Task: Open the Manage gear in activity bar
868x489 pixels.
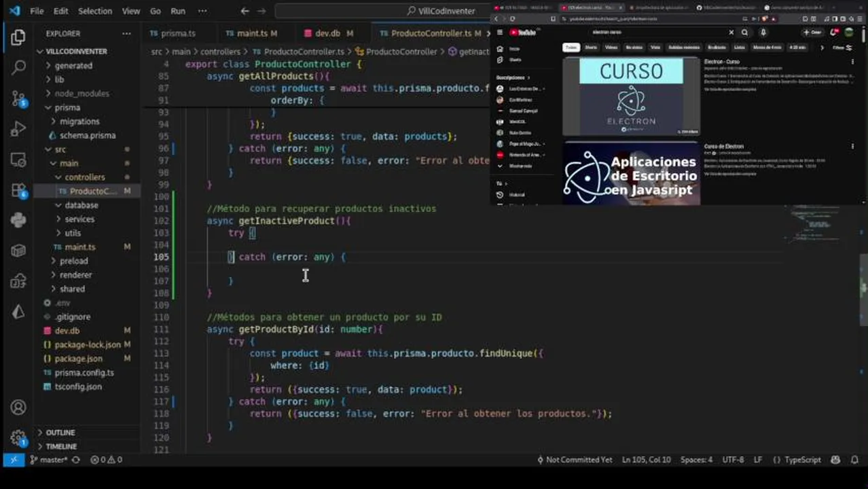Action: pos(18,437)
